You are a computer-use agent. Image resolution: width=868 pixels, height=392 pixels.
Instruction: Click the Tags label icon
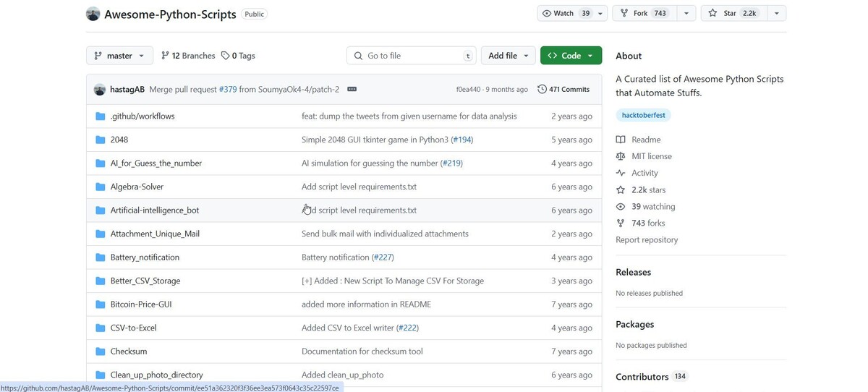pos(226,56)
